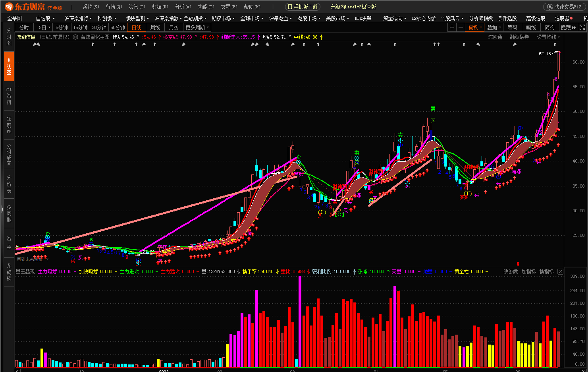Click the 62.15 high price label
The width and height of the screenshot is (588, 372).
point(545,54)
